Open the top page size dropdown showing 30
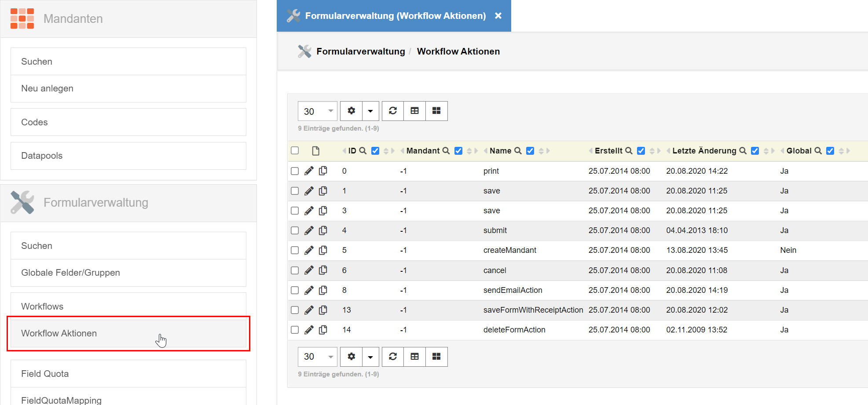868x405 pixels. click(x=317, y=111)
